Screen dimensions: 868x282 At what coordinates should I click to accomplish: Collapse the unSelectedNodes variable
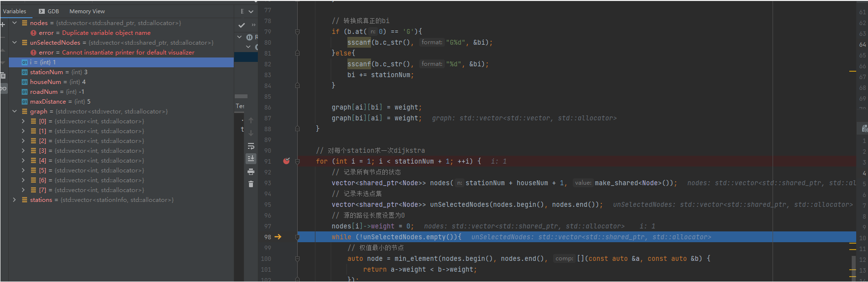[14, 43]
